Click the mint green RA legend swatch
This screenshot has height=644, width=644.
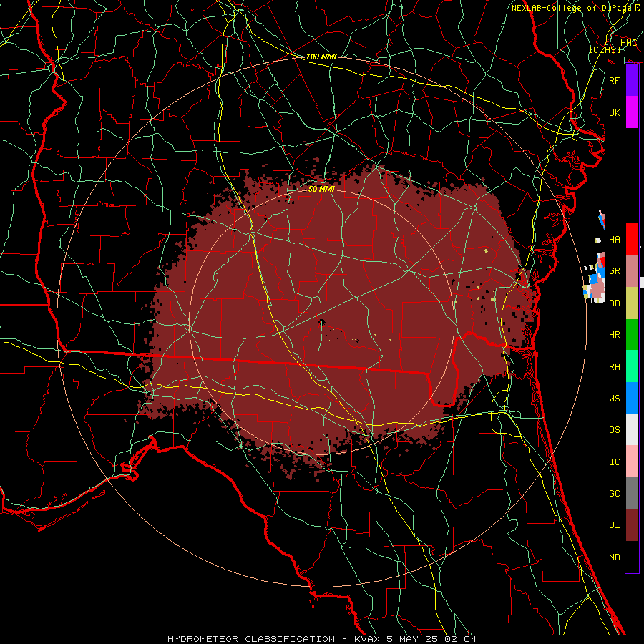click(632, 366)
